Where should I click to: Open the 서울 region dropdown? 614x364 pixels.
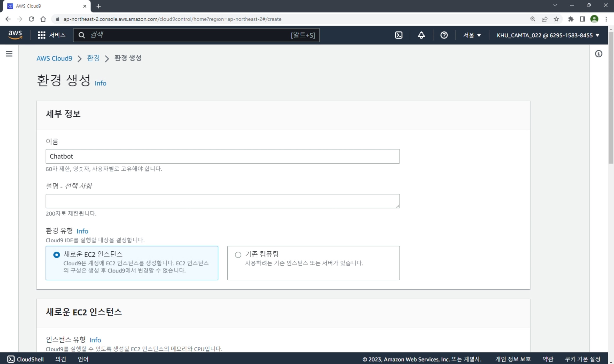[472, 35]
